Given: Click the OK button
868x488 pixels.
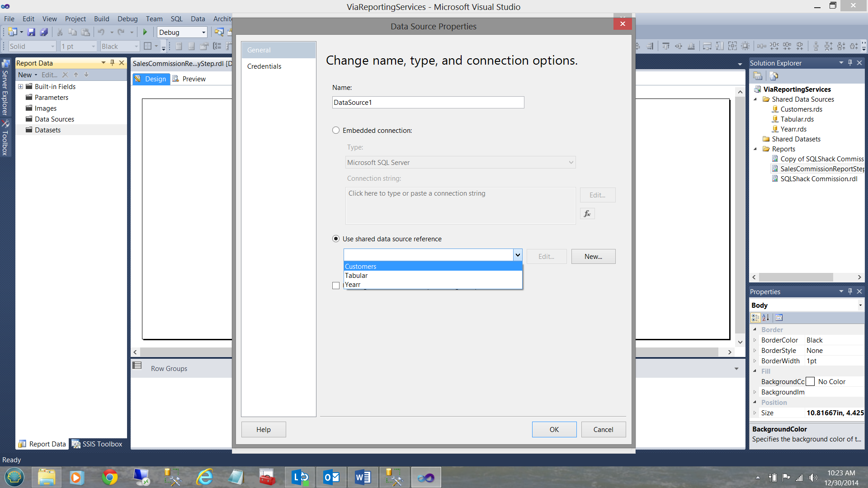Looking at the screenshot, I should coord(554,429).
